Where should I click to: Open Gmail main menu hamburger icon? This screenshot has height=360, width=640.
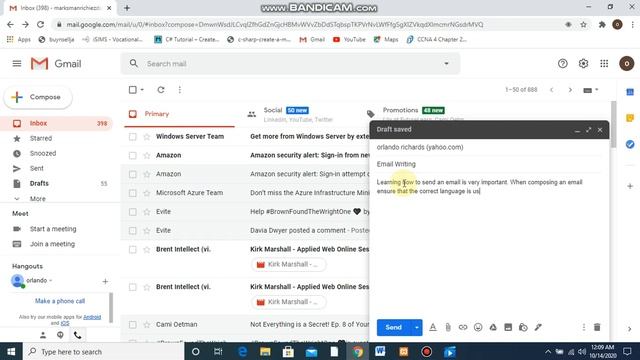coord(17,64)
